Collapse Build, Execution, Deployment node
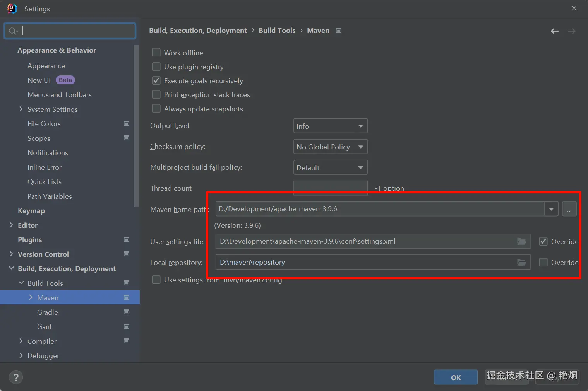This screenshot has width=588, height=391. 11,268
